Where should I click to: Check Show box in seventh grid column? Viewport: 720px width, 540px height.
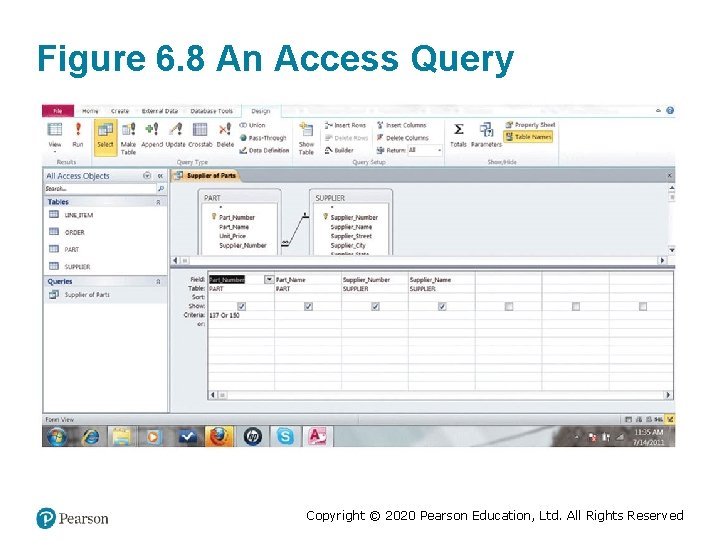pos(643,306)
